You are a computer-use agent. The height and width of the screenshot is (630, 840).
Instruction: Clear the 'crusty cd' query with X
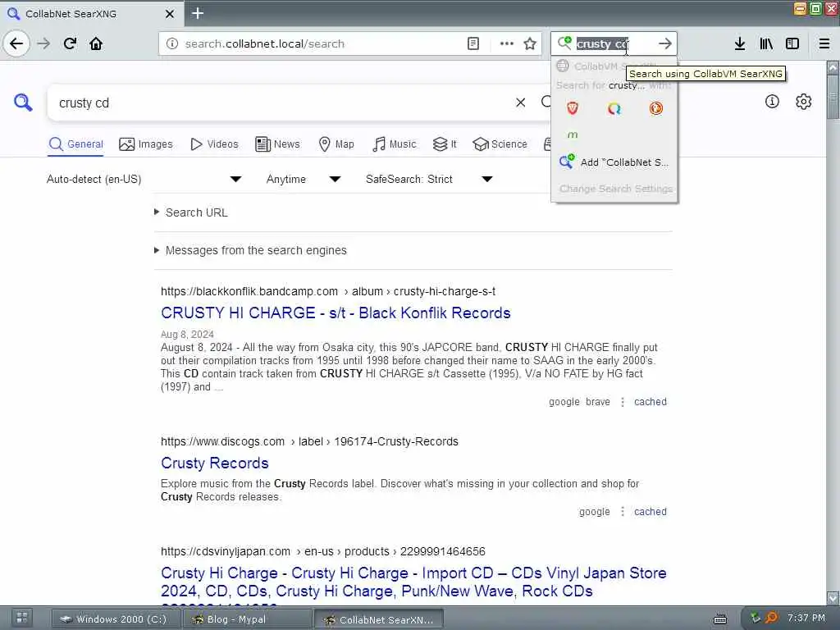click(520, 103)
